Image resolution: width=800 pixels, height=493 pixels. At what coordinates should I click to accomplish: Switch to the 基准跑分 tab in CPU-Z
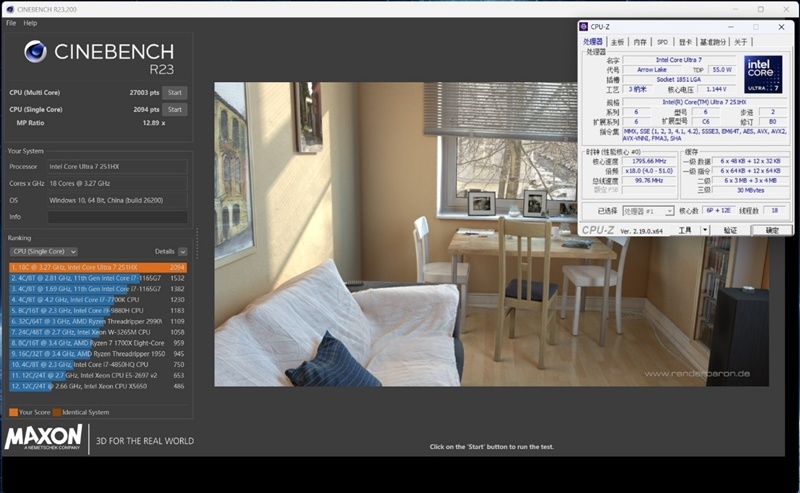pyautogui.click(x=713, y=42)
